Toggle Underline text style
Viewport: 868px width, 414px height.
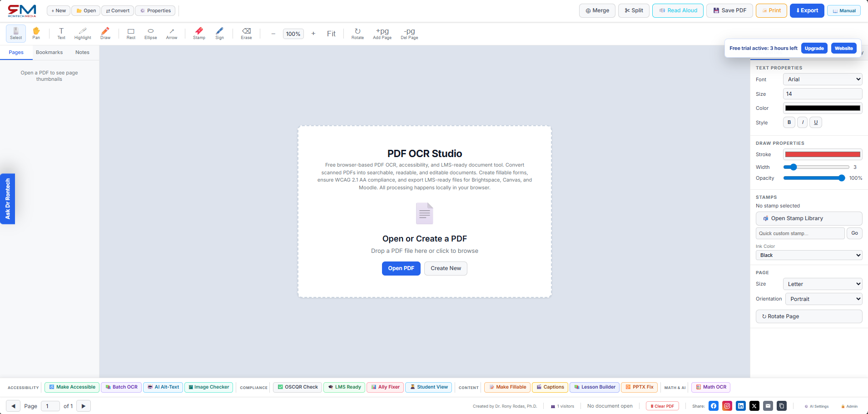tap(816, 122)
